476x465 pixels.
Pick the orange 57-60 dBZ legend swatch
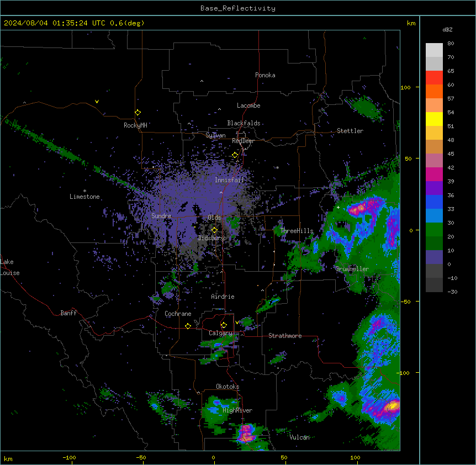click(434, 91)
